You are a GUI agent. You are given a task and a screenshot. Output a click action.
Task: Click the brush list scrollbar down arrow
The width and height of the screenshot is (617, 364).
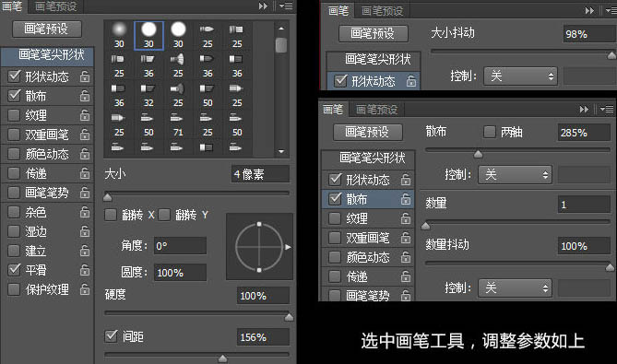coord(281,151)
